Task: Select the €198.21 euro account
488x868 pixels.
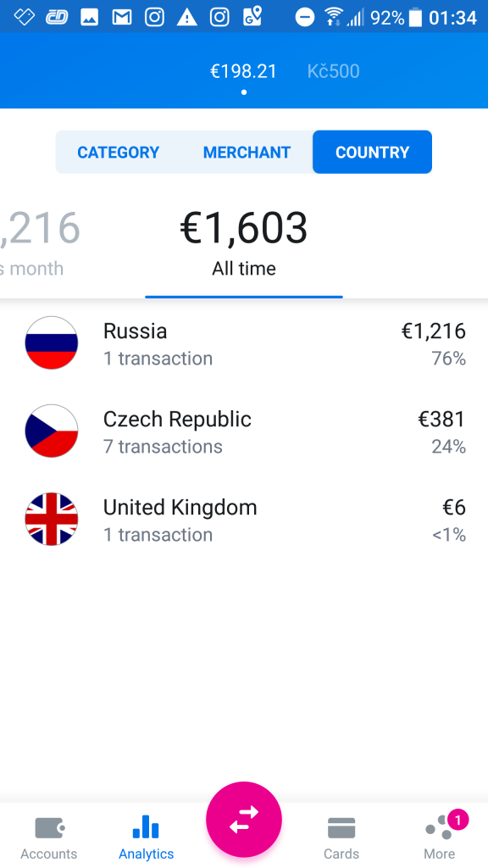Action: click(243, 71)
